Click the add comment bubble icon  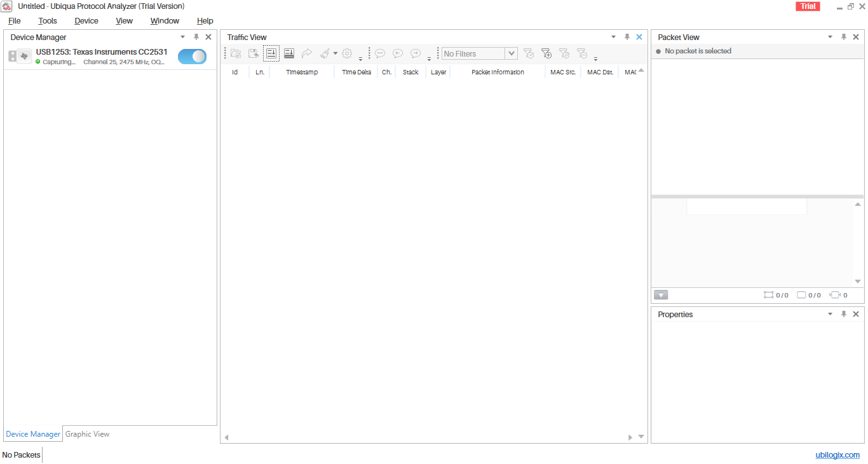coord(380,54)
